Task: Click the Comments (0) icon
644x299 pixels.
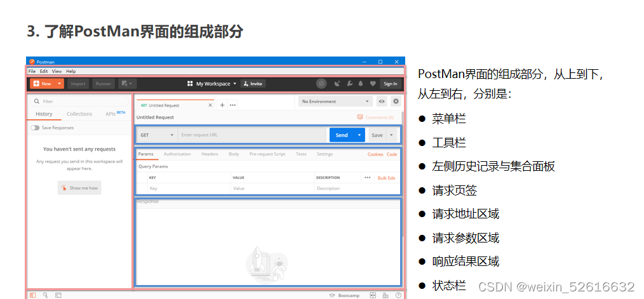Action: pos(360,117)
